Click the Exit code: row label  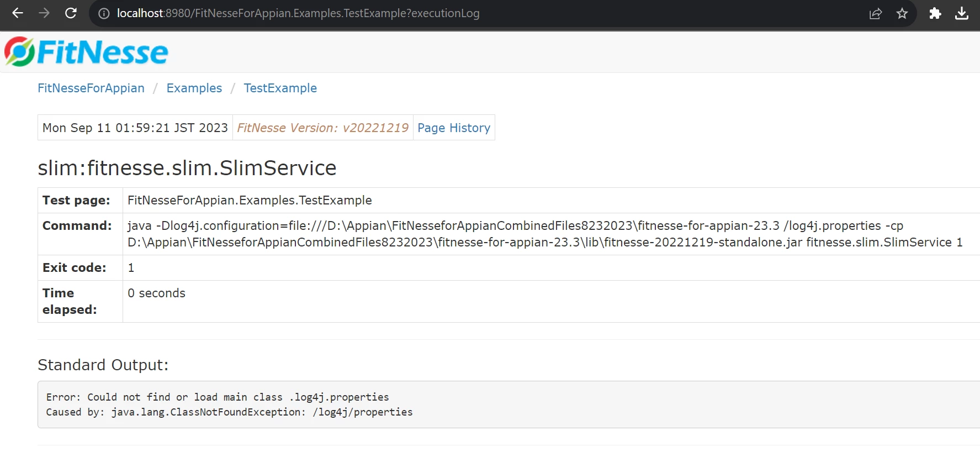coord(74,267)
